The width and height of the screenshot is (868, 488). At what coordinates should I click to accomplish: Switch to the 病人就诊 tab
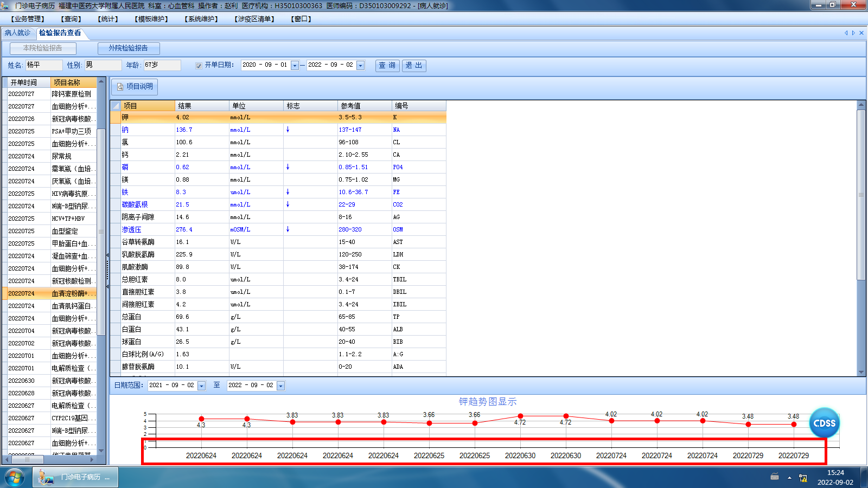18,33
